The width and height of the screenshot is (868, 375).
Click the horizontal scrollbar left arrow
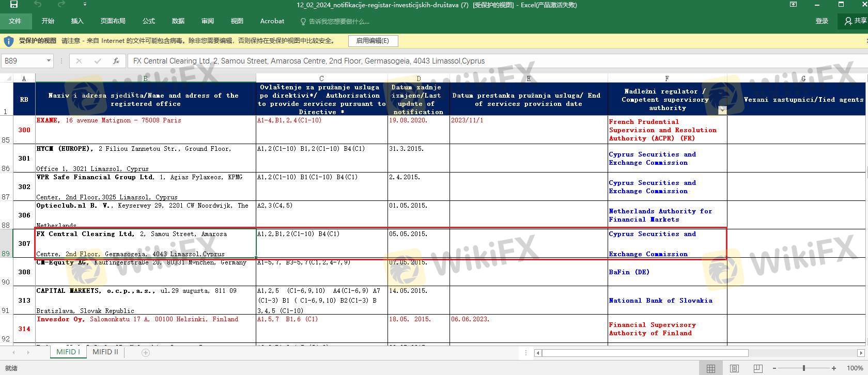tap(538, 353)
